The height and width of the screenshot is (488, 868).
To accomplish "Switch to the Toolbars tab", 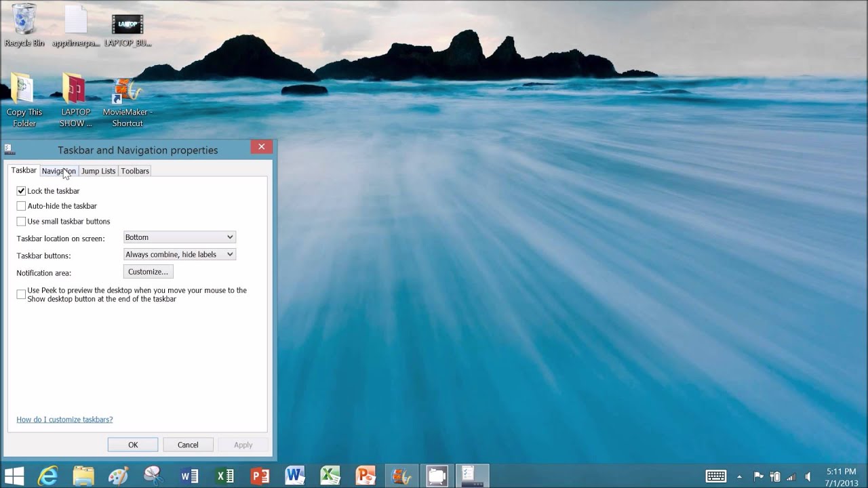I will coord(135,171).
